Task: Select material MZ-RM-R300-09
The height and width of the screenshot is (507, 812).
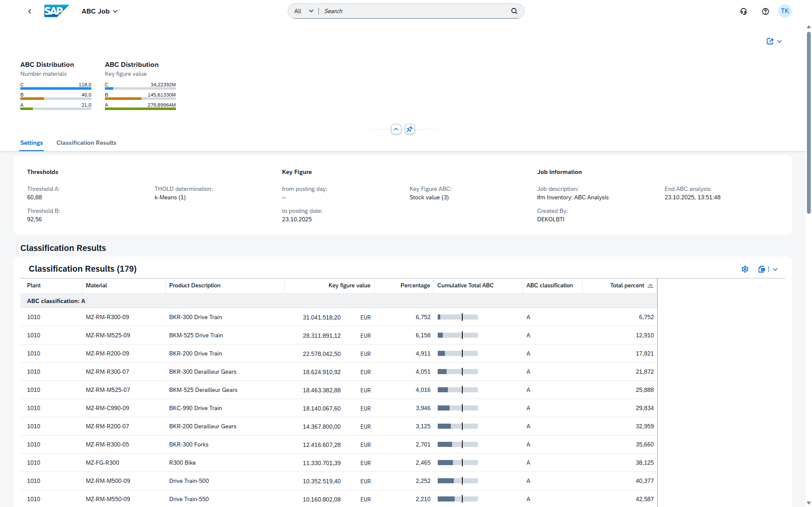Action: coord(107,317)
